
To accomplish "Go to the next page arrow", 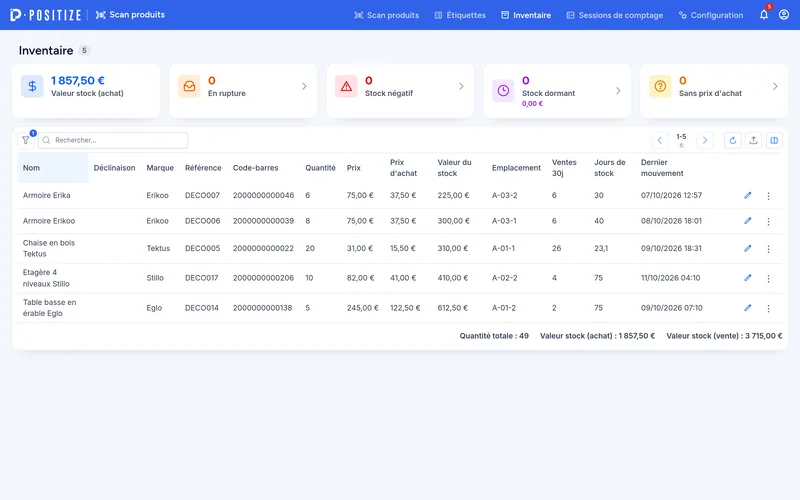I will pos(705,140).
